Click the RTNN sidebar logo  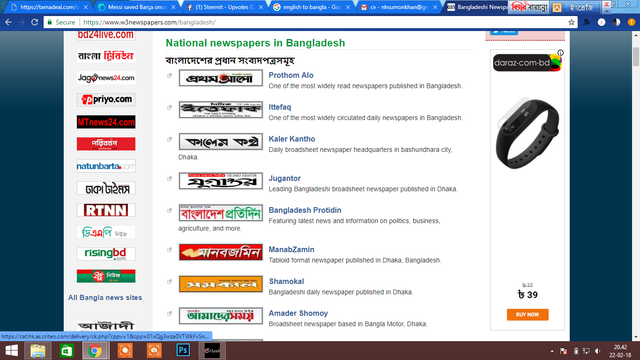click(106, 210)
